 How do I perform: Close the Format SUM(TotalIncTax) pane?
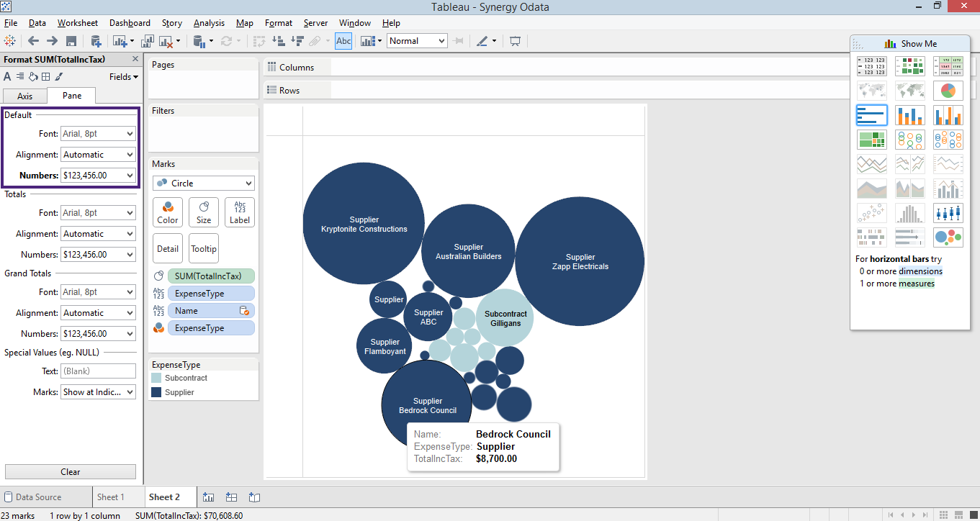tap(135, 59)
